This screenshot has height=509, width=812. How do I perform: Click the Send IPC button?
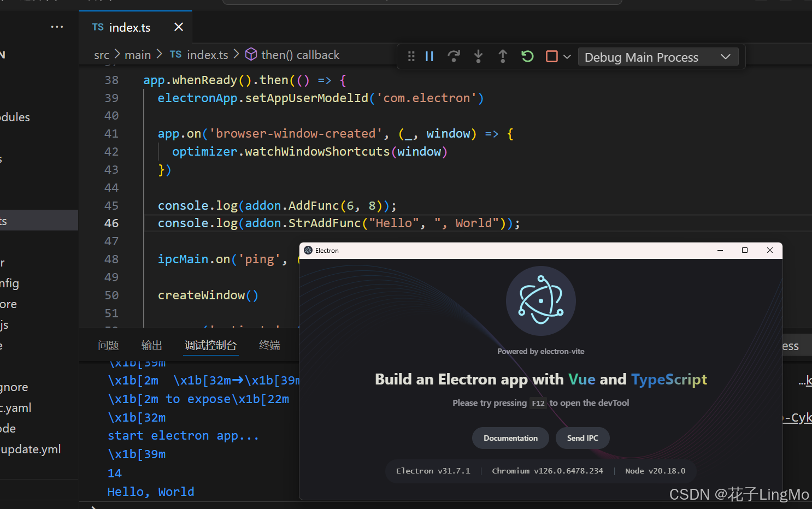[582, 438]
